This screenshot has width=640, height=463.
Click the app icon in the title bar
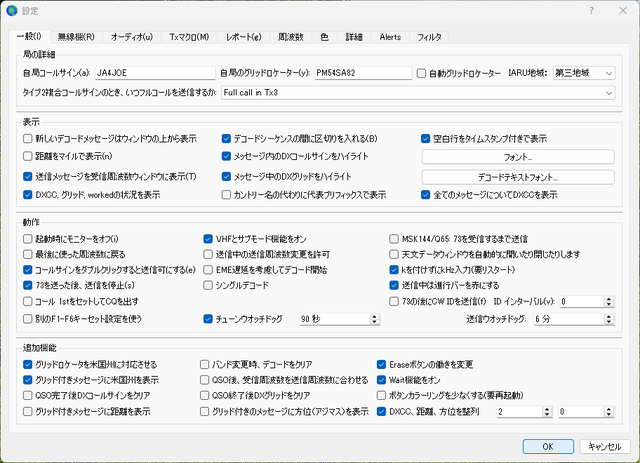(x=12, y=11)
